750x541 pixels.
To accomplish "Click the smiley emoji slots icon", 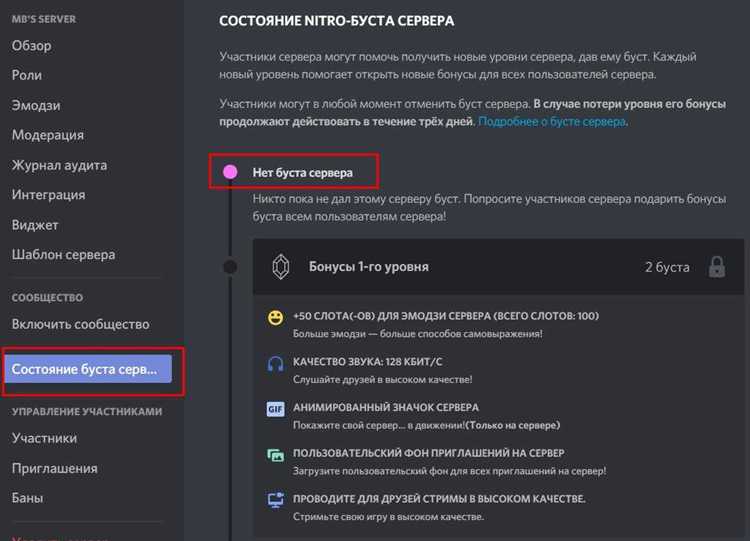I will click(276, 318).
